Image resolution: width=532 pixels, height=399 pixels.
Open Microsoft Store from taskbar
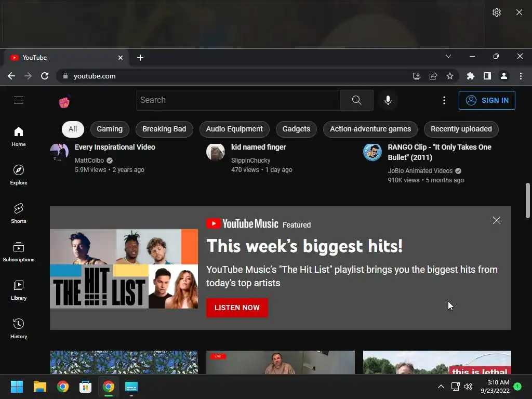86,387
